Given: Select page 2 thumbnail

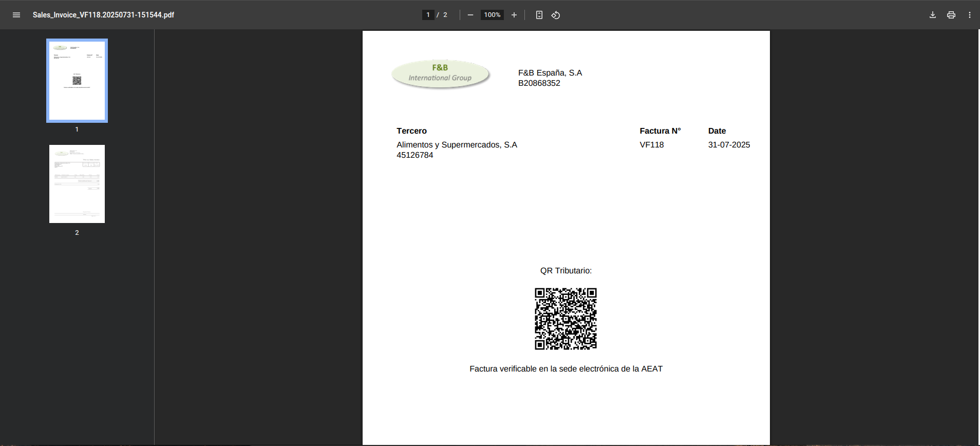Looking at the screenshot, I should [x=77, y=184].
